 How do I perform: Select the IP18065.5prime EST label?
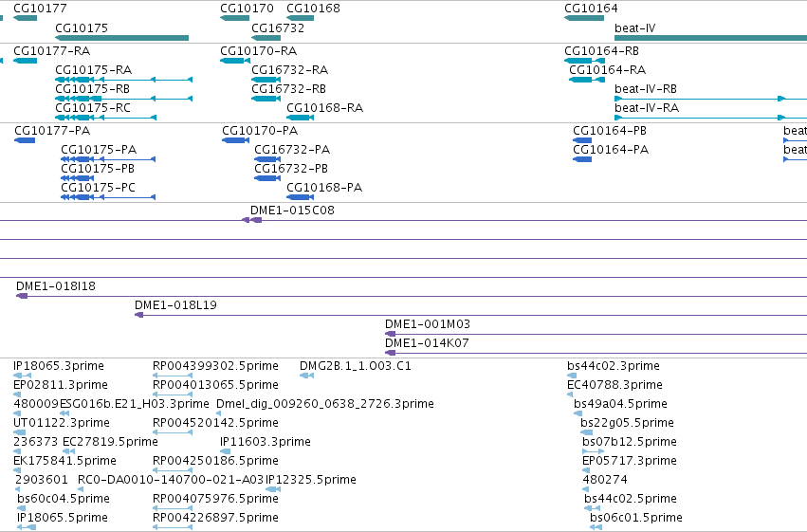pyautogui.click(x=63, y=519)
